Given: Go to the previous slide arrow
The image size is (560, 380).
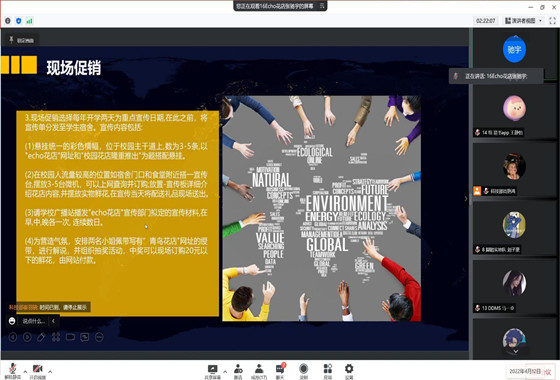Looking at the screenshot, I should [x=13, y=337].
